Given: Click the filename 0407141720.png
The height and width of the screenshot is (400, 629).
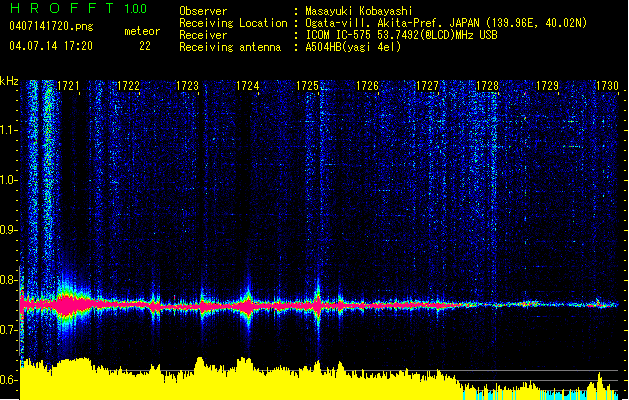Looking at the screenshot, I should pyautogui.click(x=51, y=26).
